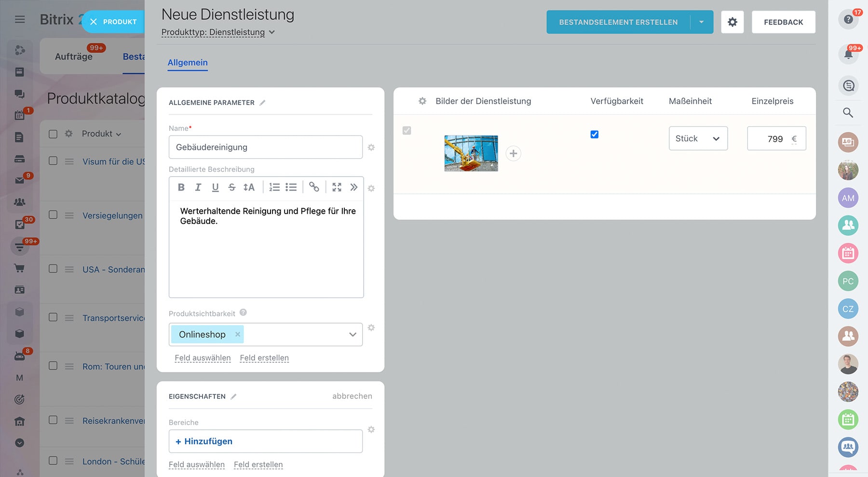Switch to the Allgemein tab
The image size is (868, 477).
coord(188,63)
